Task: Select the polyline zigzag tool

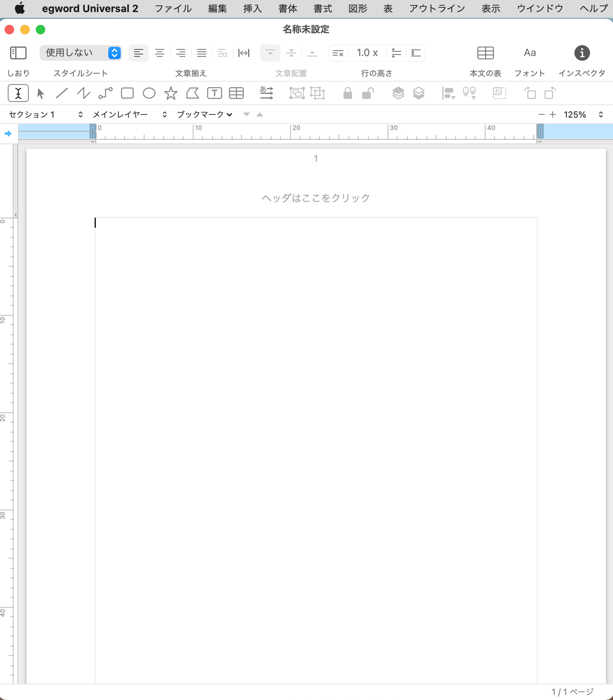Action: (x=84, y=93)
